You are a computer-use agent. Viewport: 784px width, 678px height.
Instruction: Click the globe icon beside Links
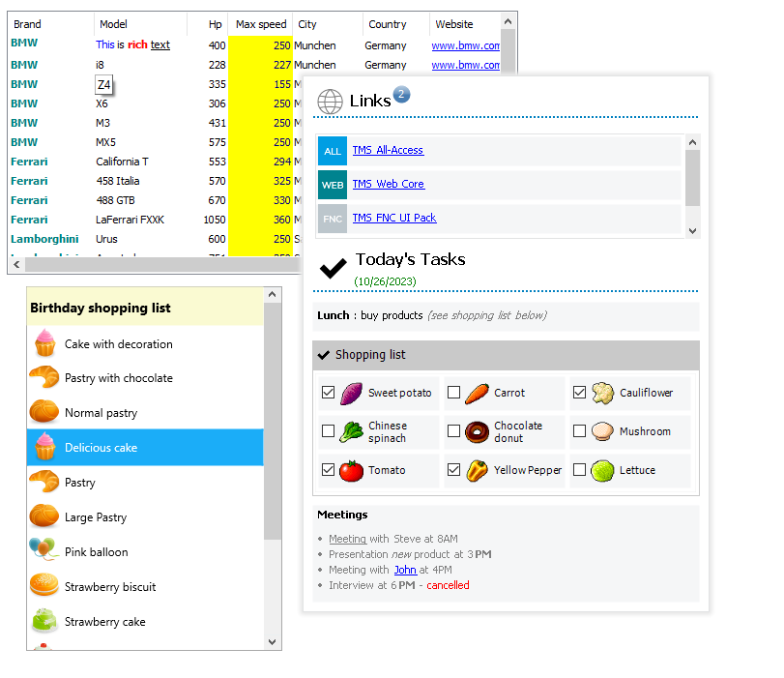(330, 102)
